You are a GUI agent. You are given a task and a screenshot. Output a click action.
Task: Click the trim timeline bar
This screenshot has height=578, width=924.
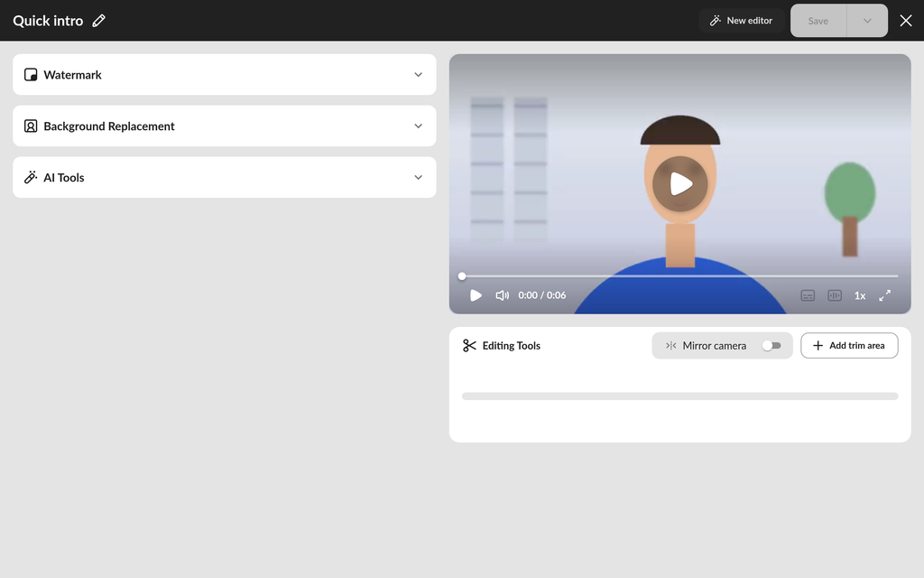tap(680, 396)
